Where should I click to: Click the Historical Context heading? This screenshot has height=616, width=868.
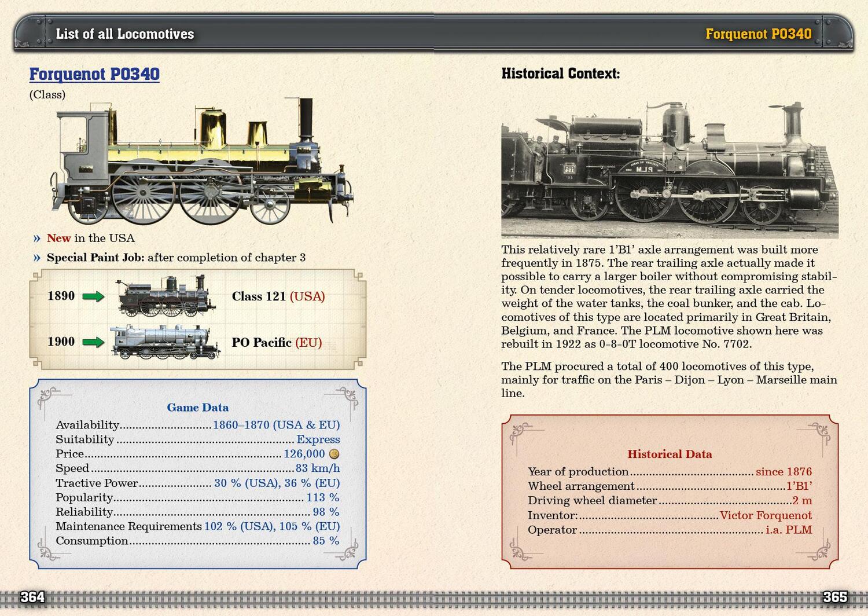pyautogui.click(x=560, y=74)
